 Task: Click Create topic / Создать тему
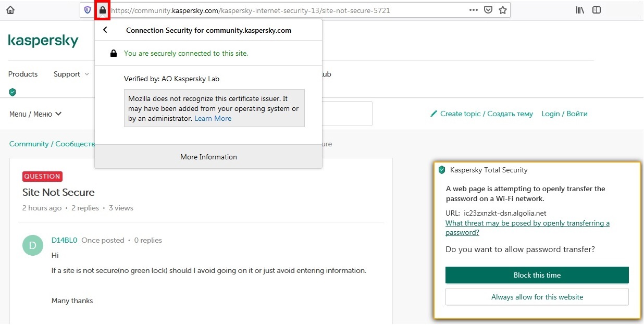(x=482, y=114)
